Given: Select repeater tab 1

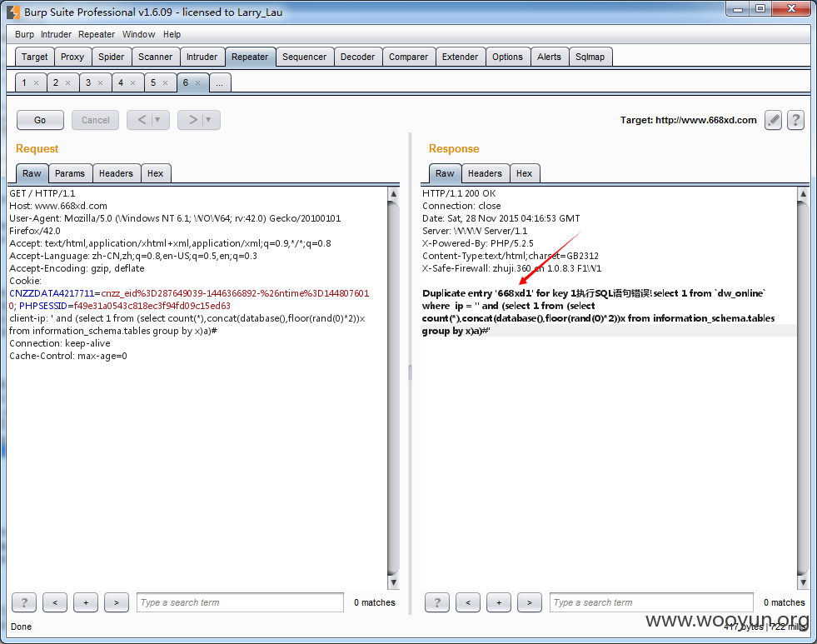Looking at the screenshot, I should coord(24,82).
